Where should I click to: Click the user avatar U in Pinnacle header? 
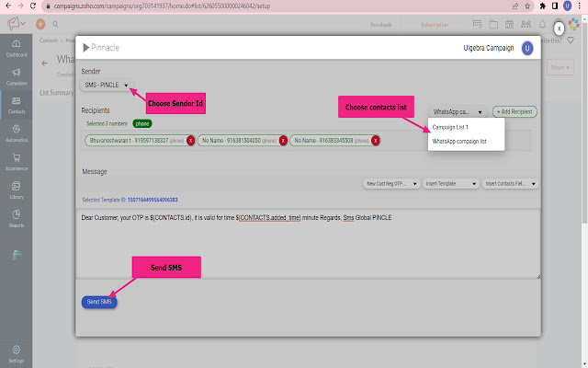click(x=527, y=48)
